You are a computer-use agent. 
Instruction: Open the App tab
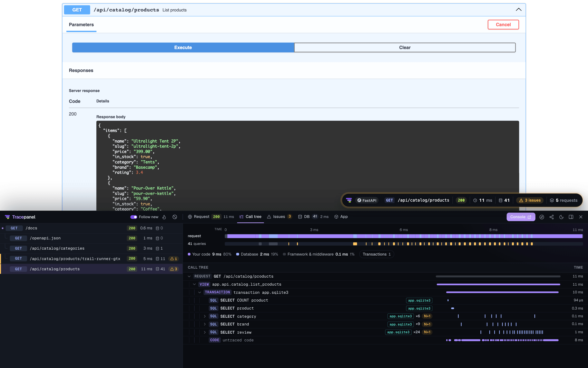341,217
